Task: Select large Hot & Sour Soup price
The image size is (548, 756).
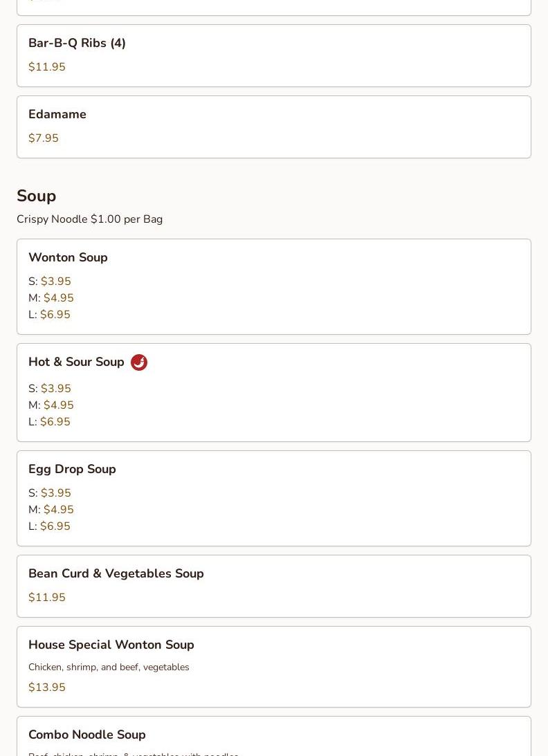Action: tap(55, 422)
